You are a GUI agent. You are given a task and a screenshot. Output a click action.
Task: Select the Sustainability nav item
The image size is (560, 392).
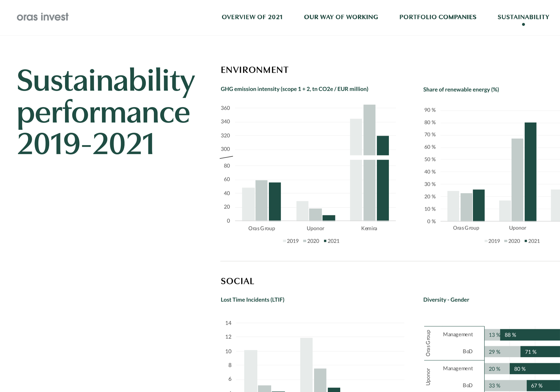click(x=523, y=17)
